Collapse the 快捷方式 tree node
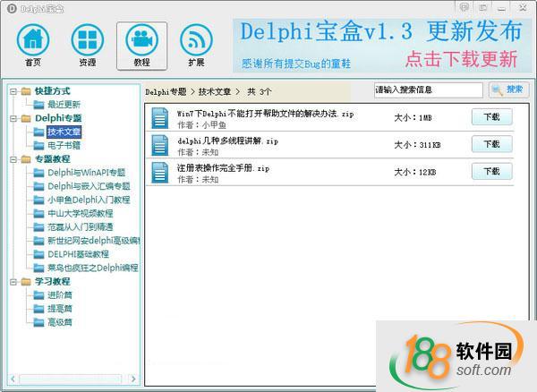The width and height of the screenshot is (537, 392). (x=13, y=91)
